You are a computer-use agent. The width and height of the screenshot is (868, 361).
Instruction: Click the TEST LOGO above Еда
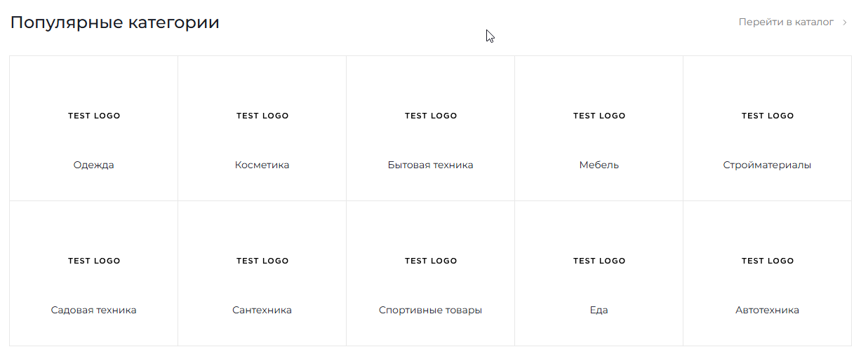click(x=599, y=261)
